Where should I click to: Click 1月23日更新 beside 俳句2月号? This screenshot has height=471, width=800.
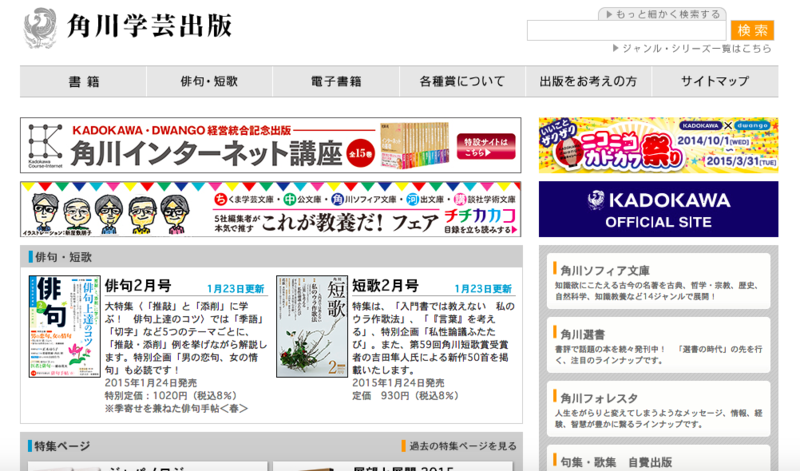[235, 289]
